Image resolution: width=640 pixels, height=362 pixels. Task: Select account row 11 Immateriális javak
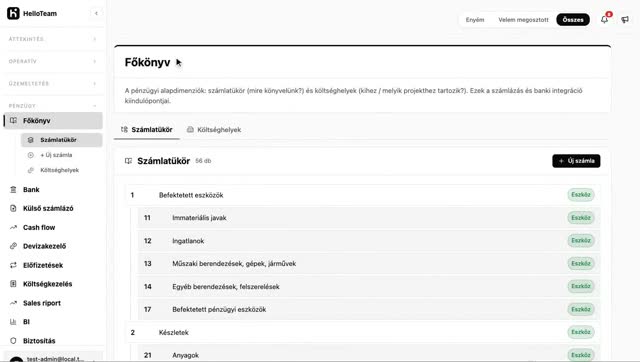pyautogui.click(x=369, y=218)
